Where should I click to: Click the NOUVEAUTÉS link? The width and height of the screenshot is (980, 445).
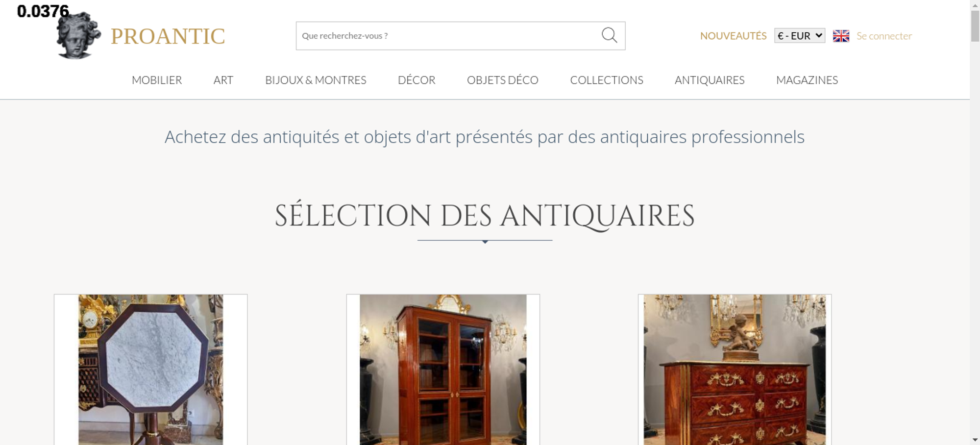733,36
